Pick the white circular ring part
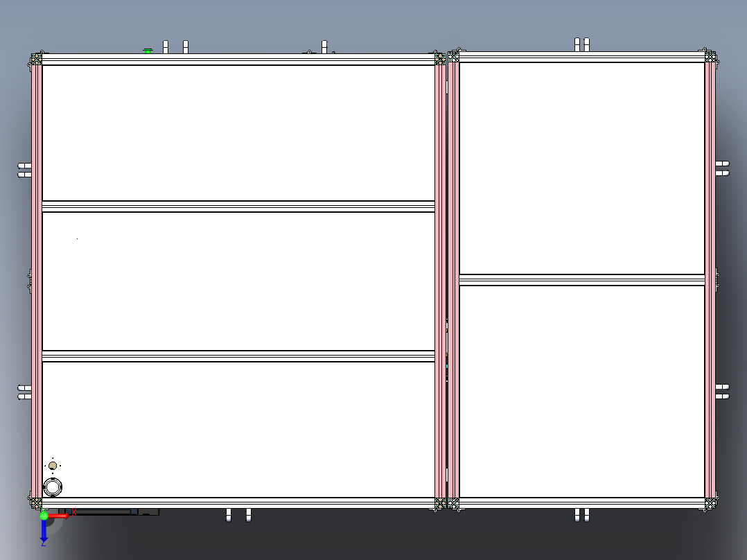This screenshot has width=747, height=560. click(53, 487)
